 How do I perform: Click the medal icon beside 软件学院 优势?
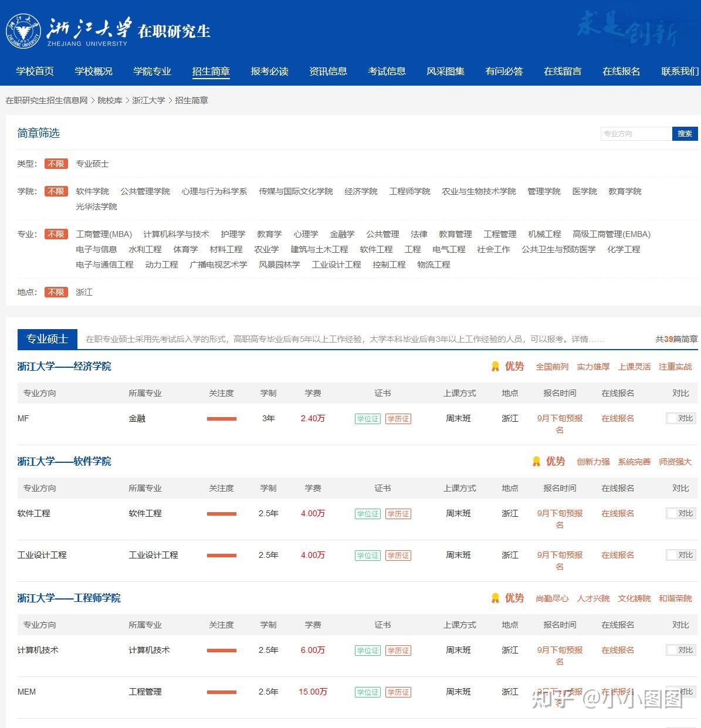(x=536, y=462)
